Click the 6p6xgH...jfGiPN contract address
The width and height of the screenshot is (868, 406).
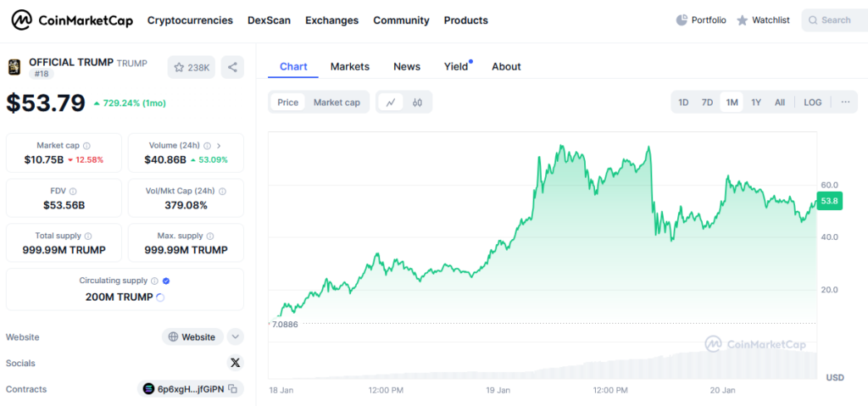point(191,389)
